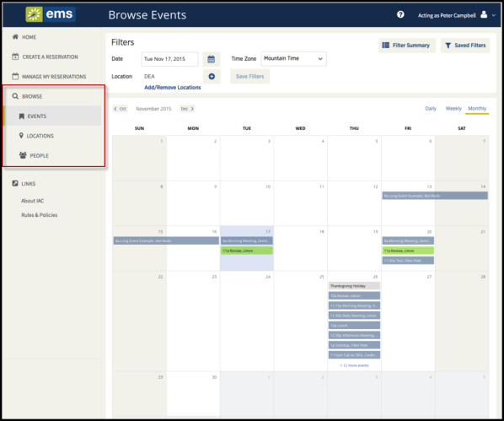Expand the Time Zone dropdown

coord(294,59)
